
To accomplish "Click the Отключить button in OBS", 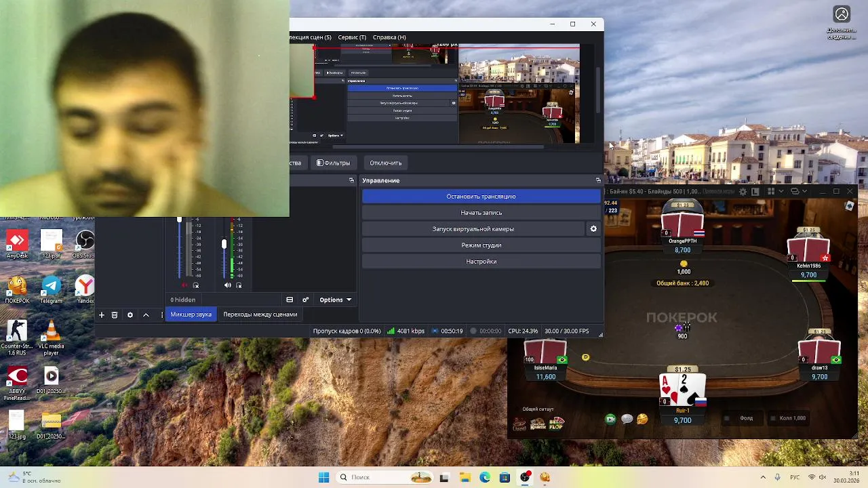I will click(x=386, y=163).
